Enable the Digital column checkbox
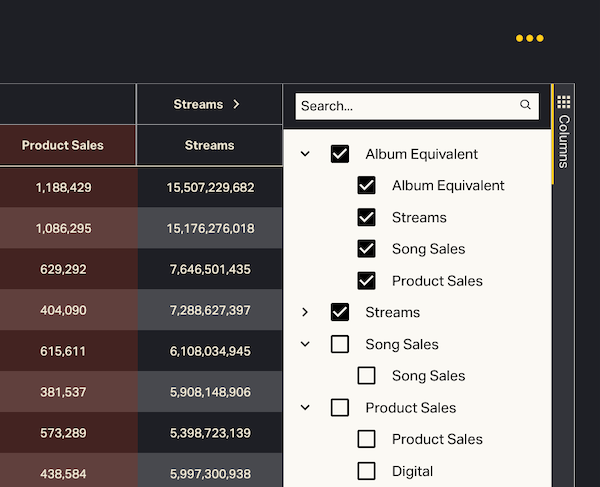The image size is (600, 487). 366,471
